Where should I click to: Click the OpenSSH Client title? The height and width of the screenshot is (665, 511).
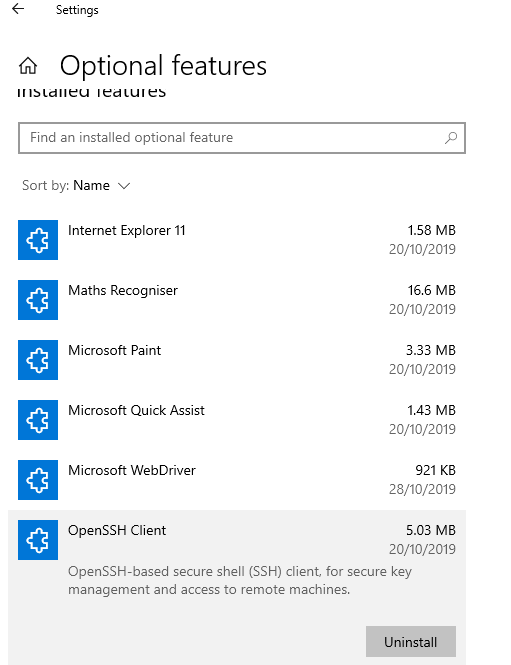[x=117, y=531]
